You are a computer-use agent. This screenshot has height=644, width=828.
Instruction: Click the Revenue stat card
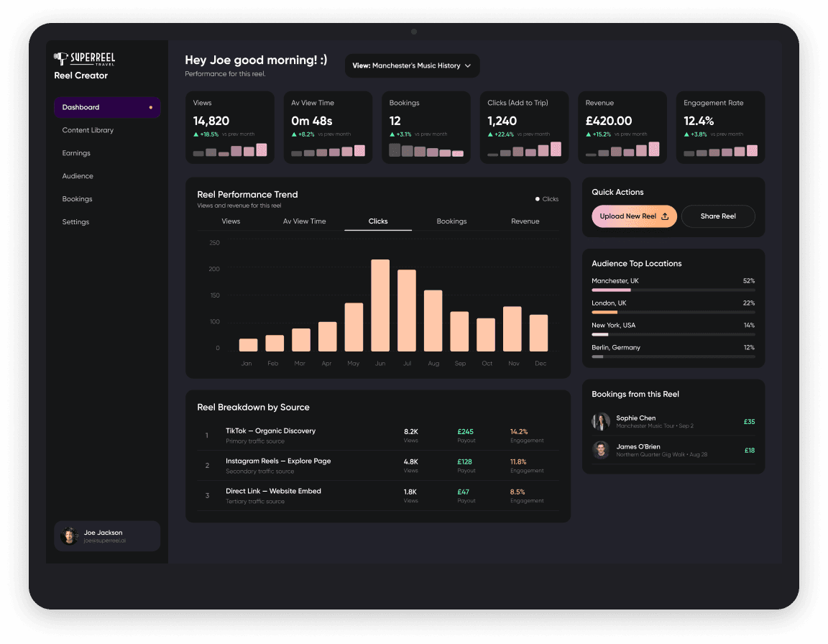pos(622,127)
